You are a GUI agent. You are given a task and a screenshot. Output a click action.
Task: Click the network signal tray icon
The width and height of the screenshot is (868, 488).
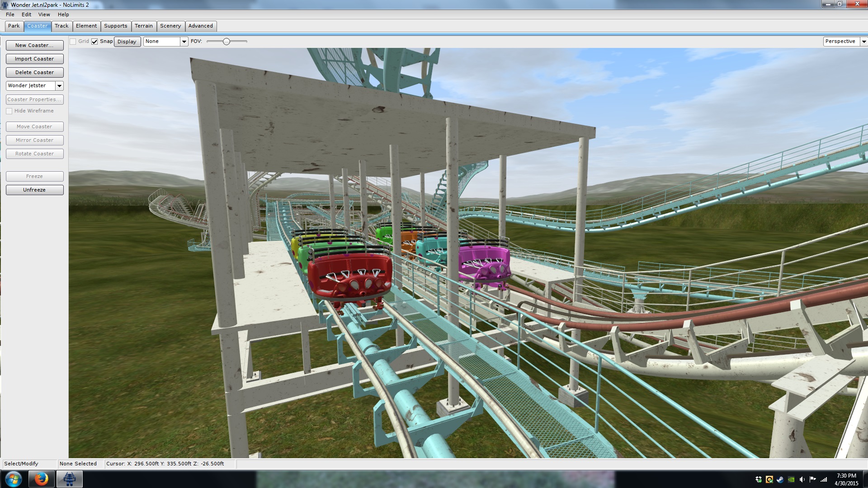pos(824,479)
